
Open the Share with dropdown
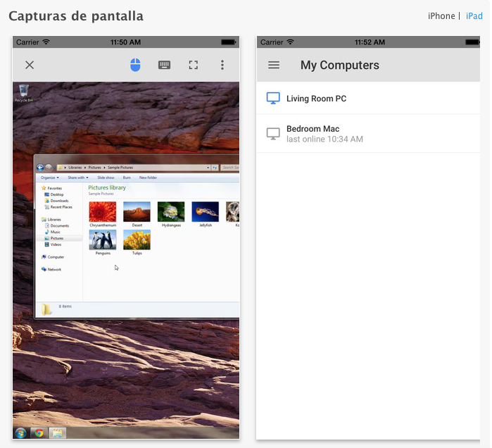pyautogui.click(x=77, y=178)
